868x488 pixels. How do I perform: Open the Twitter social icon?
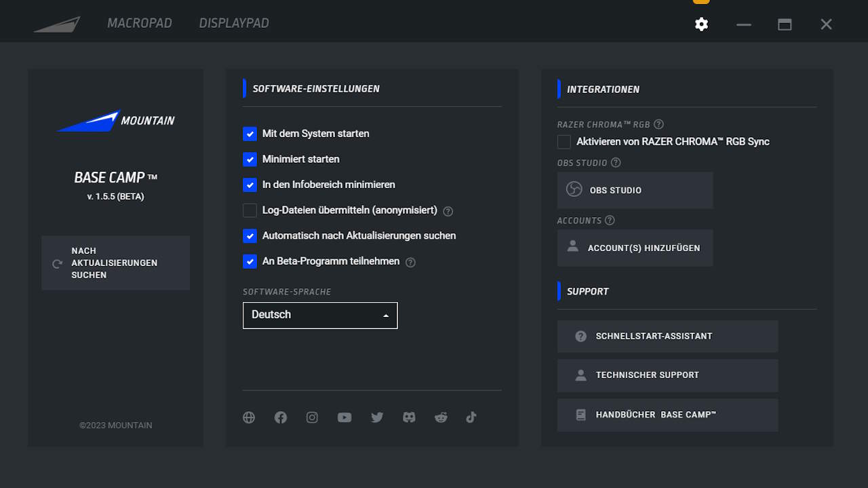tap(377, 417)
